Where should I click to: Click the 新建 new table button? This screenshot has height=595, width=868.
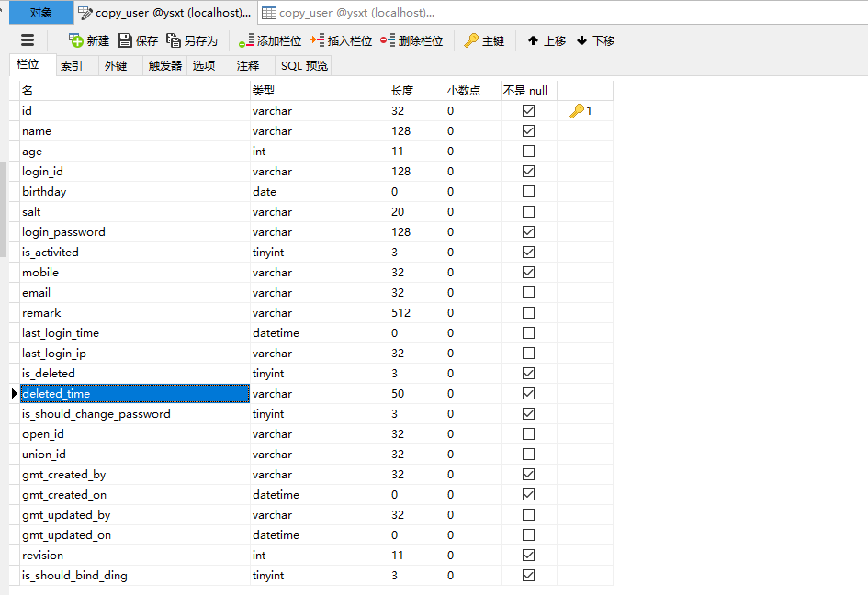pyautogui.click(x=89, y=40)
